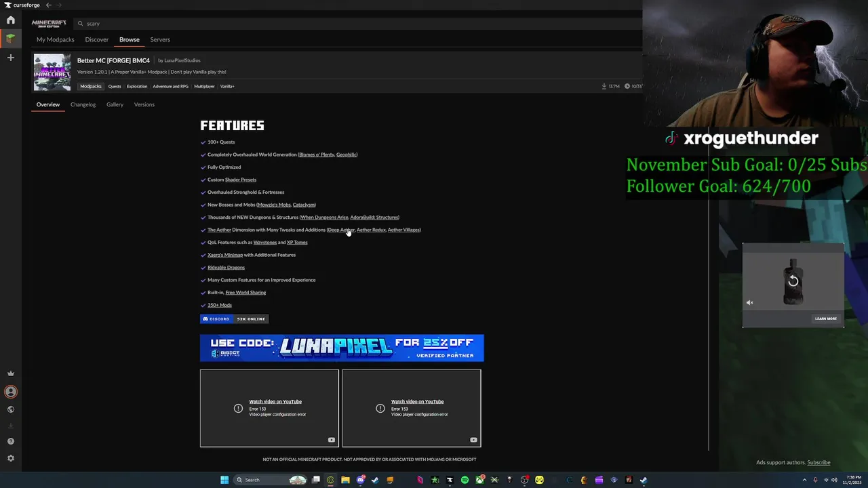Viewport: 868px width, 488px height.
Task: Open File Explorer from the taskbar
Action: [x=345, y=480]
